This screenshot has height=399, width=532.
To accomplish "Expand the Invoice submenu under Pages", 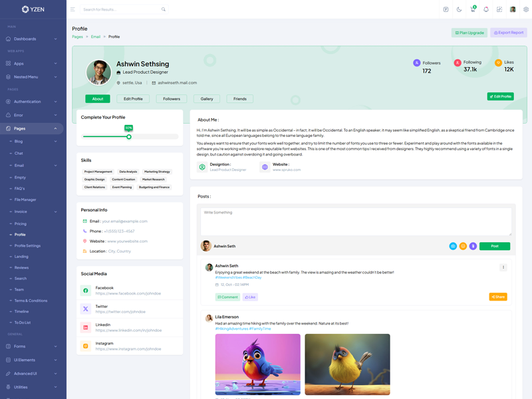I will (x=33, y=211).
